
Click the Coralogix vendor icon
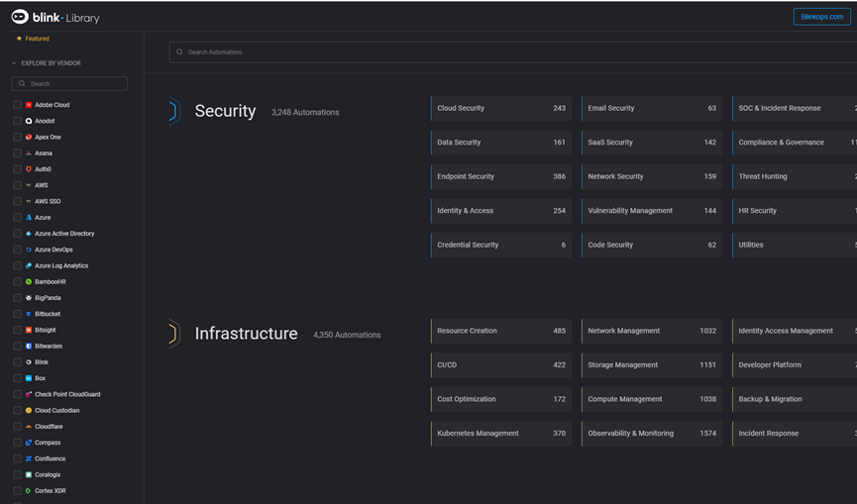[29, 475]
